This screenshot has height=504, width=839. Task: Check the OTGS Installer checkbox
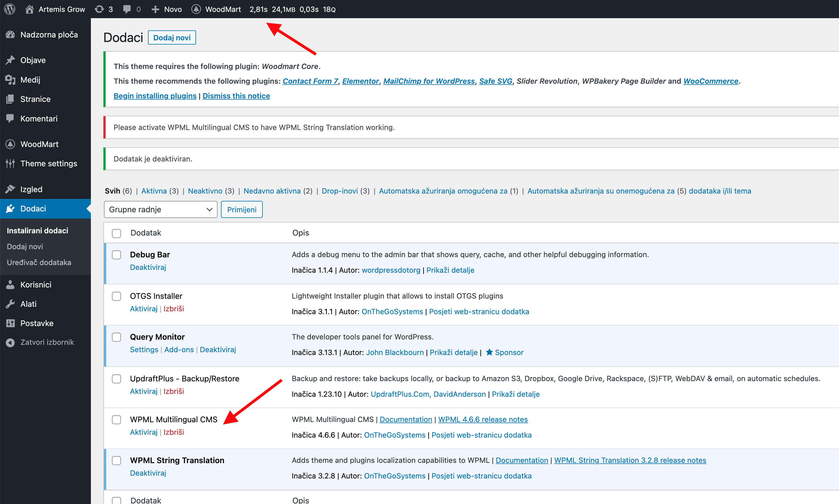(x=116, y=296)
